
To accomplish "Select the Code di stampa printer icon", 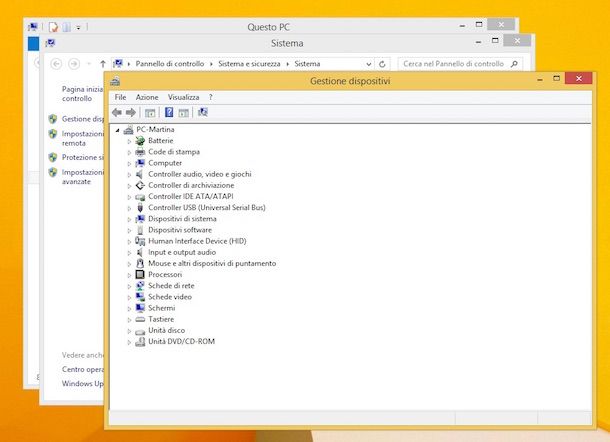I will [140, 152].
